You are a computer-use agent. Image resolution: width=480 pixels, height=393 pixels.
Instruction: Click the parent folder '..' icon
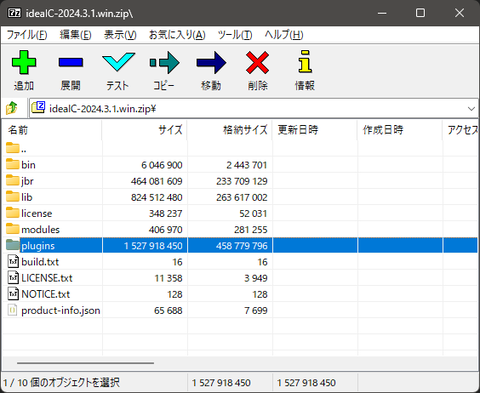[x=13, y=148]
